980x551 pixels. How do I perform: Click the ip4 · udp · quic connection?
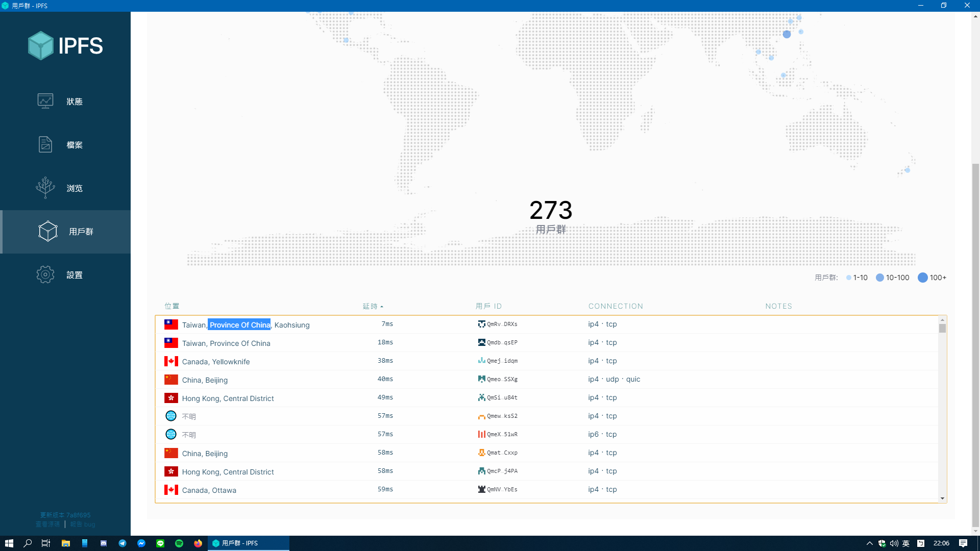coord(614,379)
